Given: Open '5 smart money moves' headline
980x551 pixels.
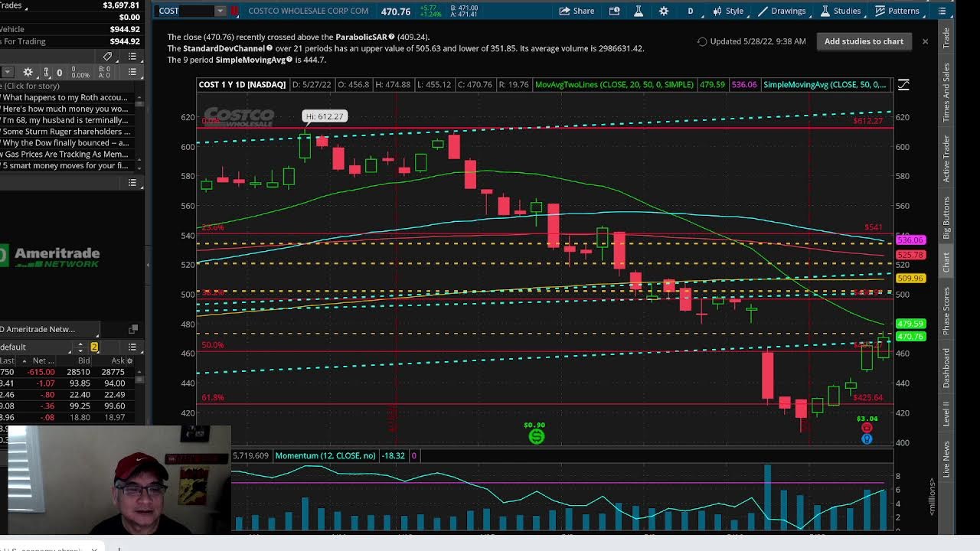Looking at the screenshot, I should [x=65, y=165].
